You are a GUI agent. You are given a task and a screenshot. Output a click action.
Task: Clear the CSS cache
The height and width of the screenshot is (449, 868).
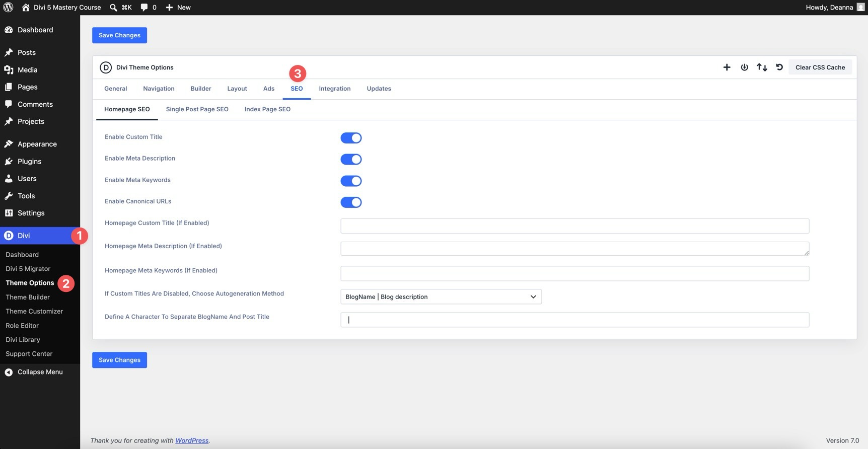[820, 67]
